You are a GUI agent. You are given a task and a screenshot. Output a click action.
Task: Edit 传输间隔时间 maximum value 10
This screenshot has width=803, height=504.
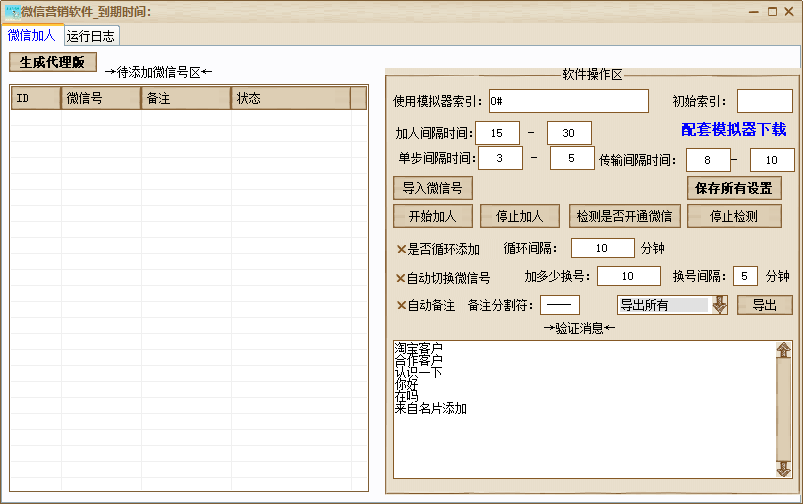pyautogui.click(x=772, y=160)
